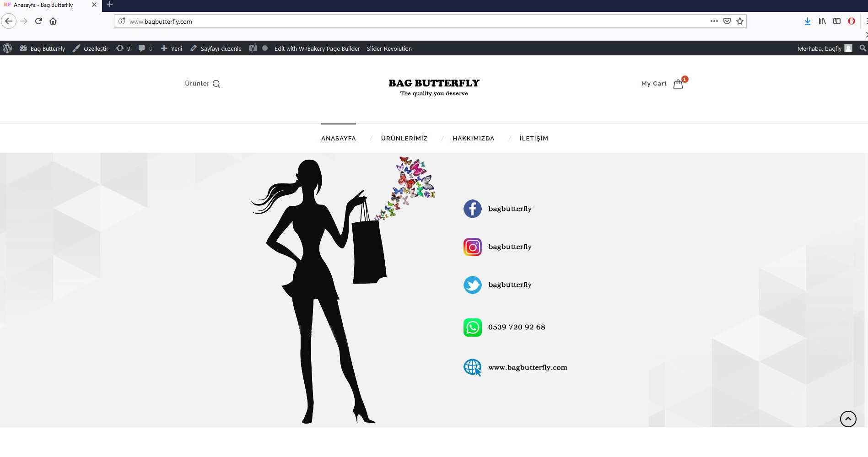Reload the page with the refresh icon
Image resolution: width=868 pixels, height=457 pixels.
tap(39, 21)
